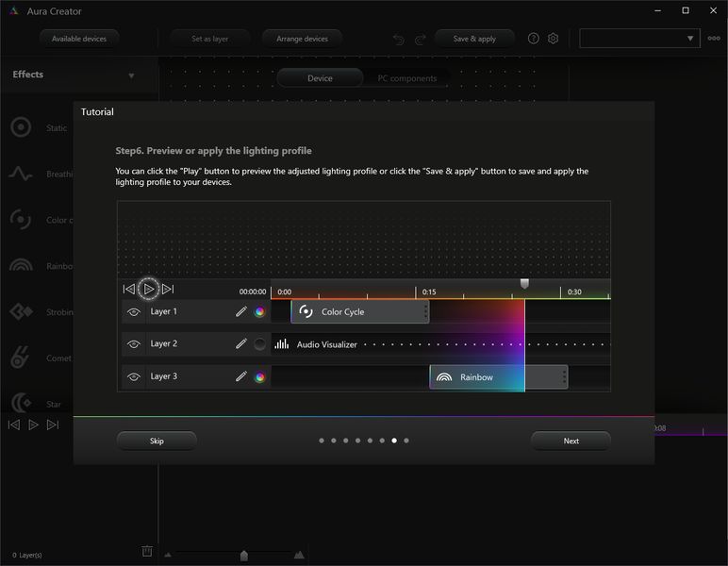Screen dimensions: 728x566
Task: Jump to the last tutorial page dot
Action: click(406, 441)
